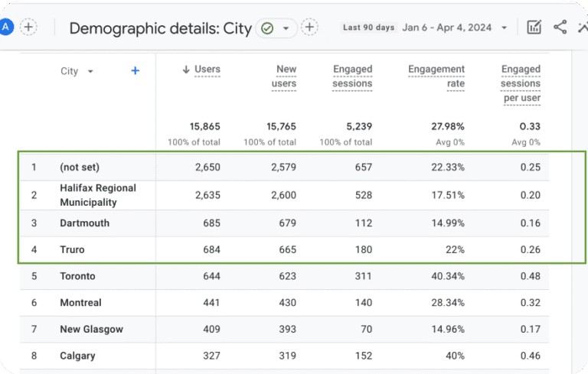Expand the date range picker dropdown
Viewport: 588px width, 374px height.
[504, 28]
